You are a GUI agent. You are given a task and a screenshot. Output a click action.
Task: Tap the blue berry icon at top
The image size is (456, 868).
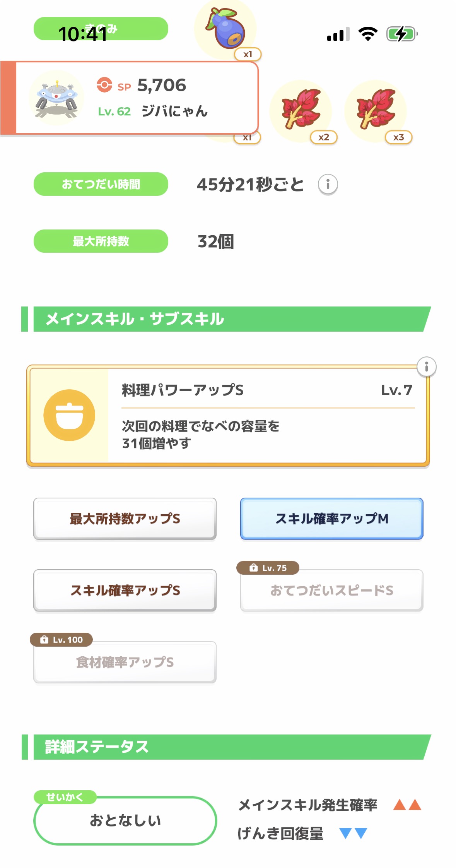(x=225, y=29)
